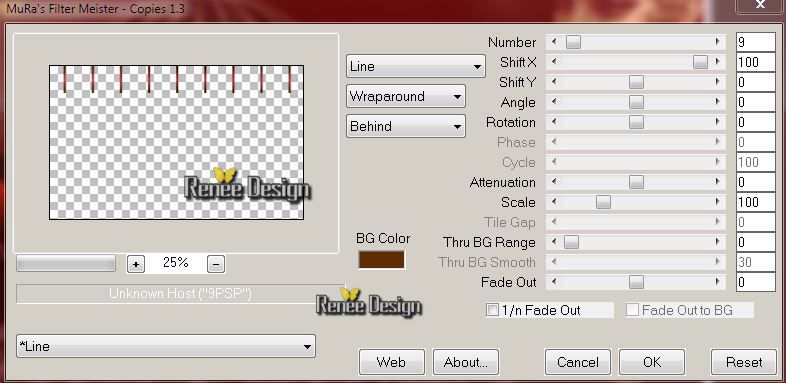786x383 pixels.
Task: Click right arrow of Scale slider
Action: 718,202
